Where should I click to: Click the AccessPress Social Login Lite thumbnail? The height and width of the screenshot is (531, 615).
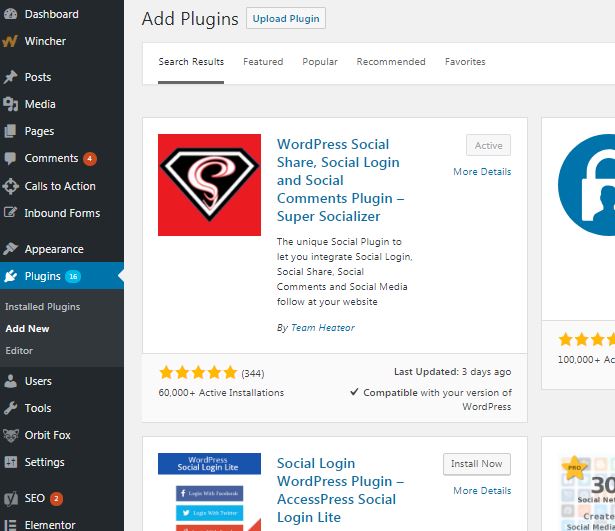pos(209,492)
